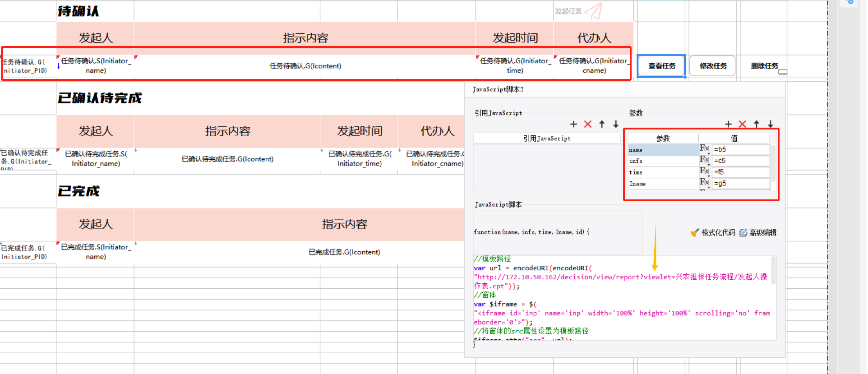Viewport: 868px width, 374px height.
Task: Move the selected parameter up
Action: coord(757,124)
